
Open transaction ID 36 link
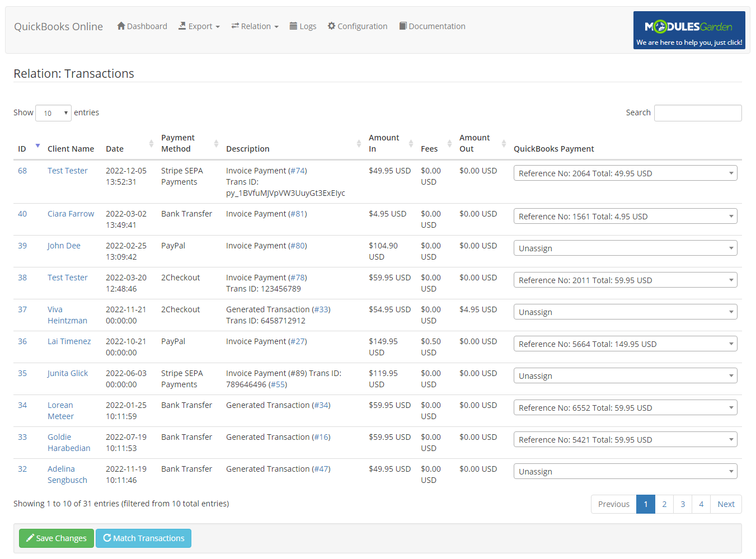pyautogui.click(x=22, y=341)
